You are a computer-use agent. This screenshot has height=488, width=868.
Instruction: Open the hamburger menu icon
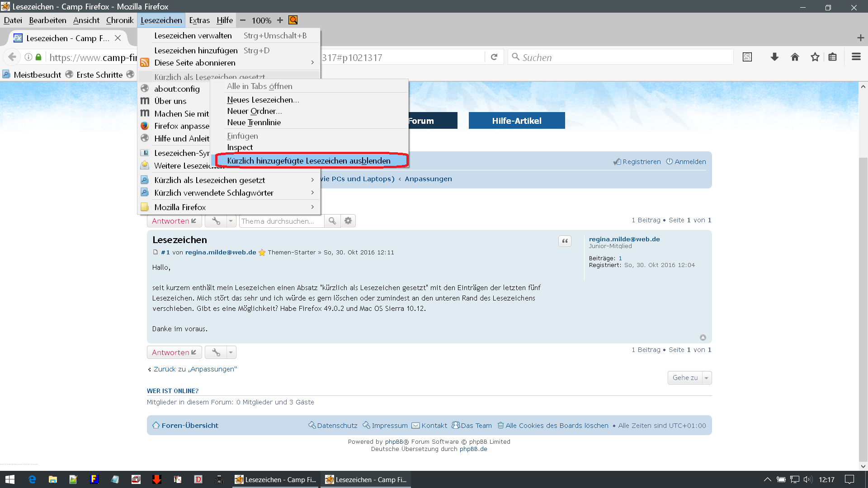pyautogui.click(x=856, y=57)
